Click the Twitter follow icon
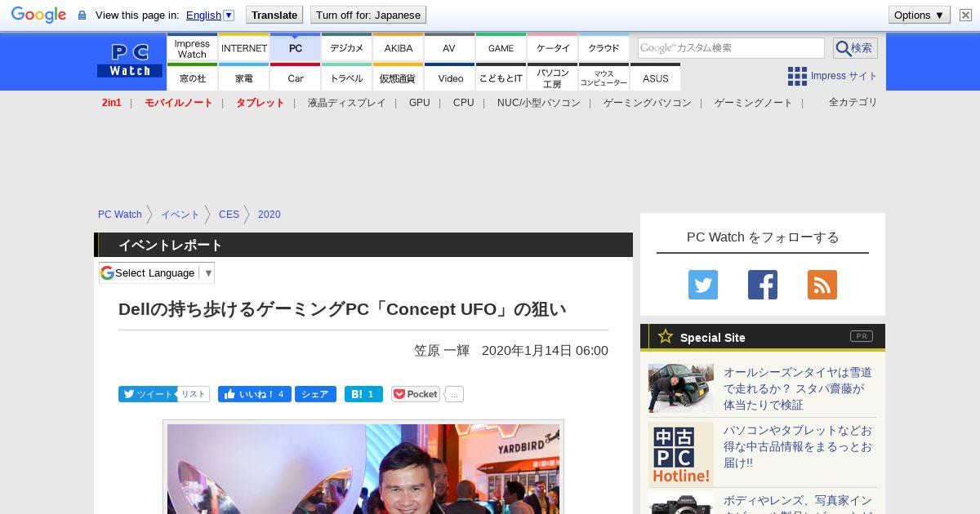980x514 pixels. click(x=703, y=285)
